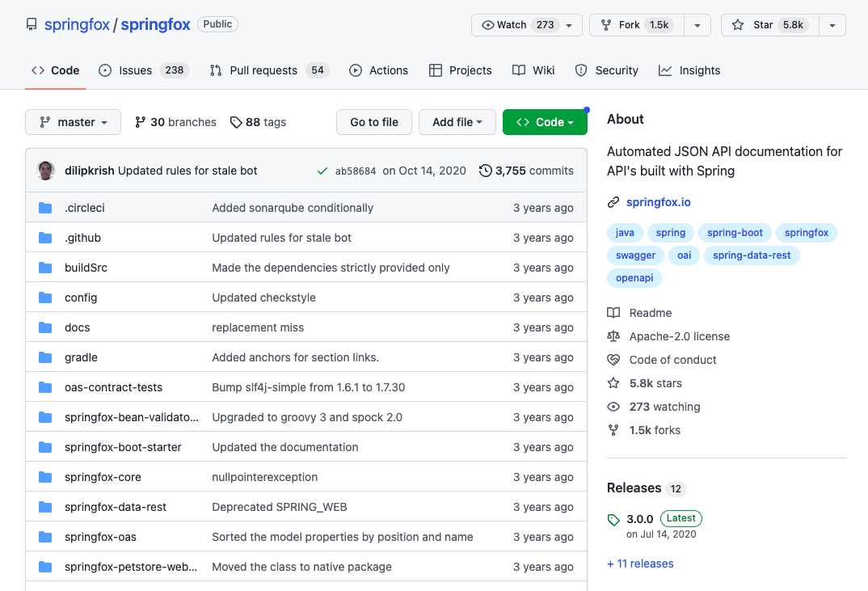Expand the green Code dropdown button
This screenshot has width=868, height=591.
(545, 122)
